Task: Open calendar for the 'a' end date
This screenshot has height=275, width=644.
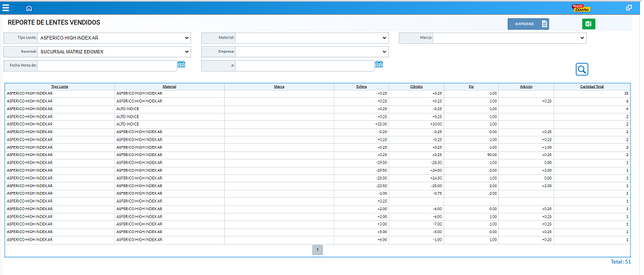Action: 379,64
